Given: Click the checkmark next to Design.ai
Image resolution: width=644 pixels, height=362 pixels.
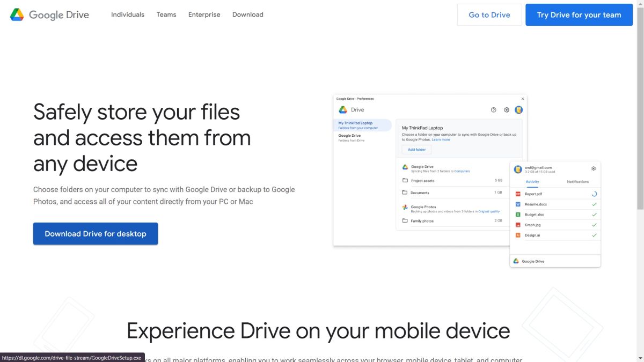Looking at the screenshot, I should [594, 235].
